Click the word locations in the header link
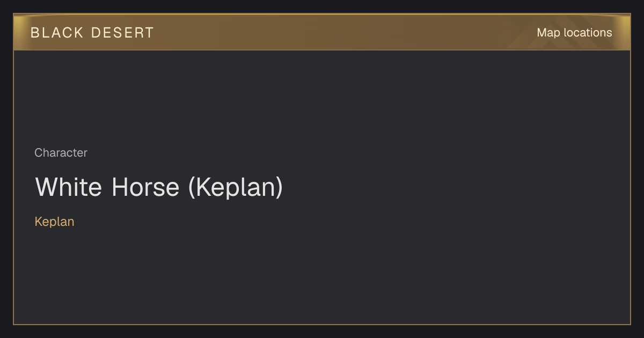644x338 pixels. coord(588,33)
